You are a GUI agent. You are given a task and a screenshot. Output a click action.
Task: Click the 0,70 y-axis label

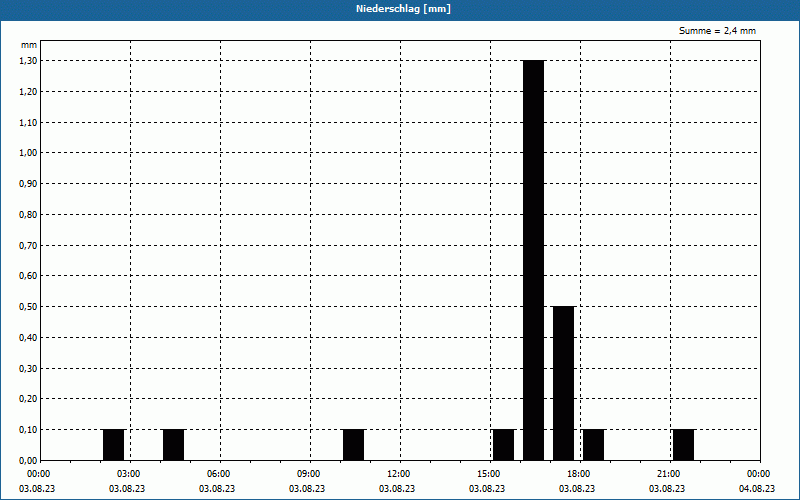(x=28, y=245)
